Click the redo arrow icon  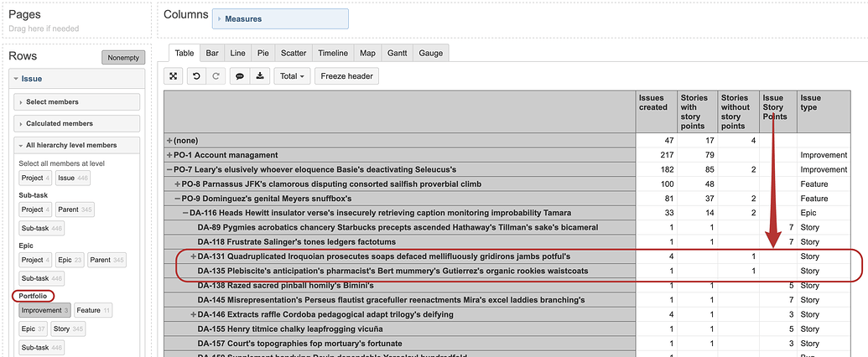click(216, 76)
